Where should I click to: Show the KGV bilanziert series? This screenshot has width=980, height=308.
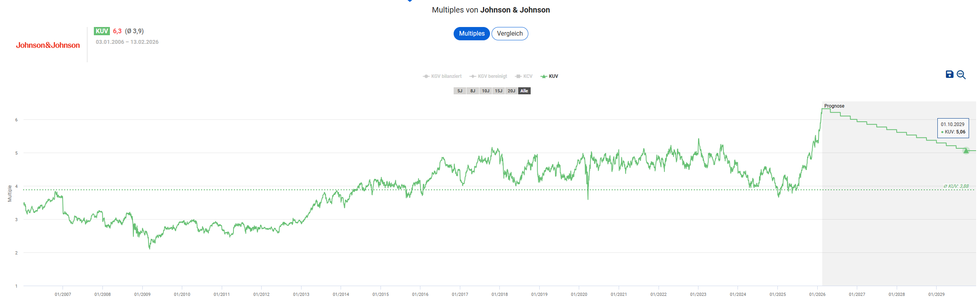pyautogui.click(x=442, y=76)
